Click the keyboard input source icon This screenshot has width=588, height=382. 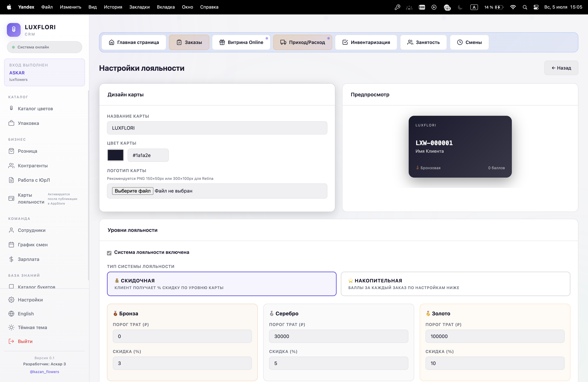tap(474, 7)
